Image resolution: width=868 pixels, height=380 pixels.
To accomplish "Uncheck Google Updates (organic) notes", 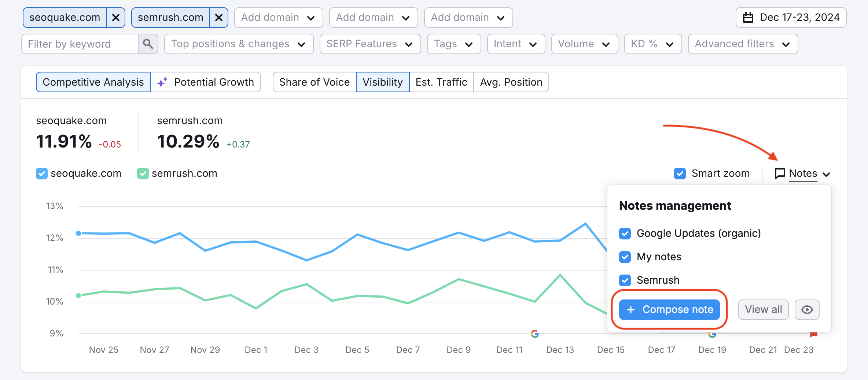I will 625,233.
